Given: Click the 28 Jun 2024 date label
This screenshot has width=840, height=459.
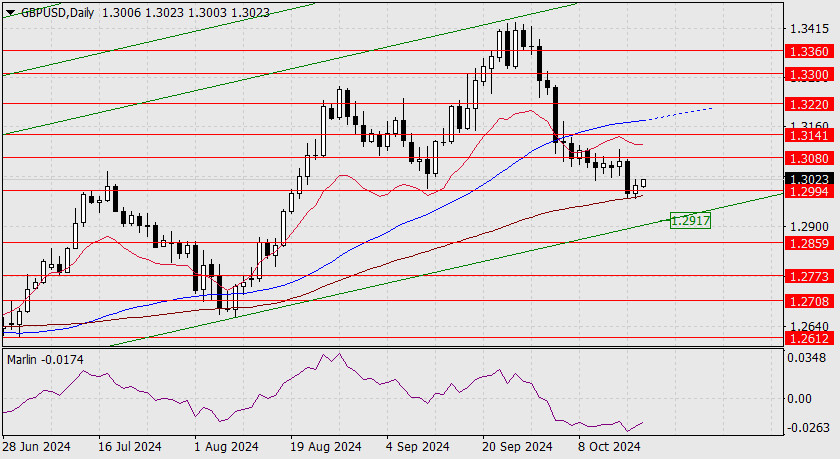Looking at the screenshot, I should (37, 447).
